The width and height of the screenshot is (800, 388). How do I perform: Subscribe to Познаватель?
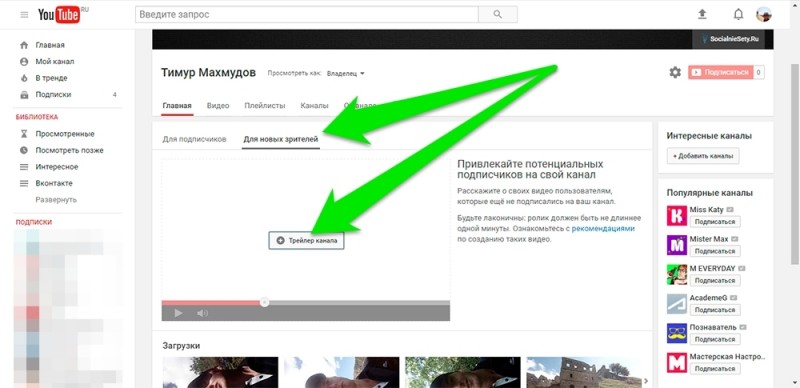[715, 339]
